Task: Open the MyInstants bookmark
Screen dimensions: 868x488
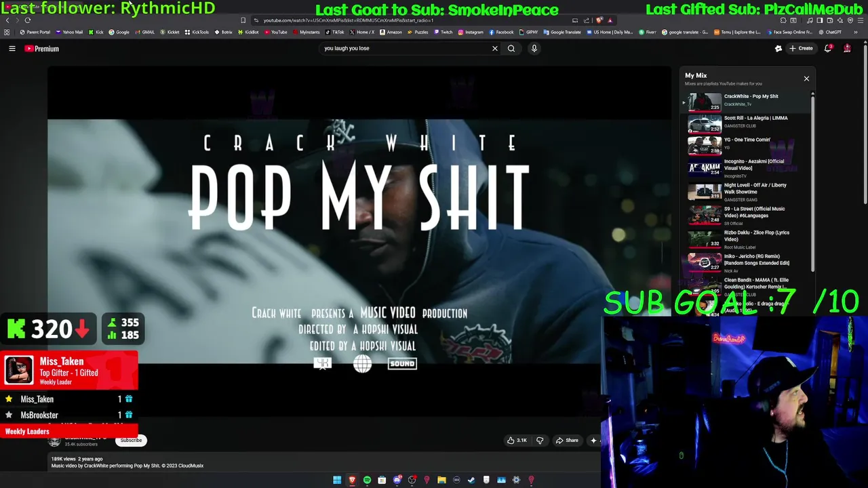Action: [306, 32]
